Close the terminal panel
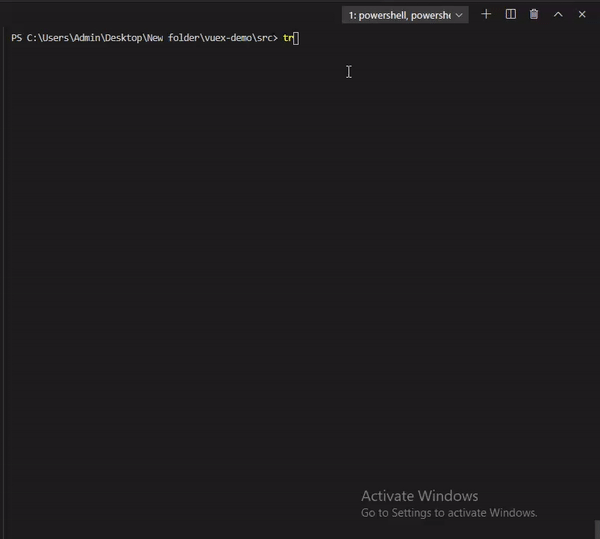 click(582, 15)
